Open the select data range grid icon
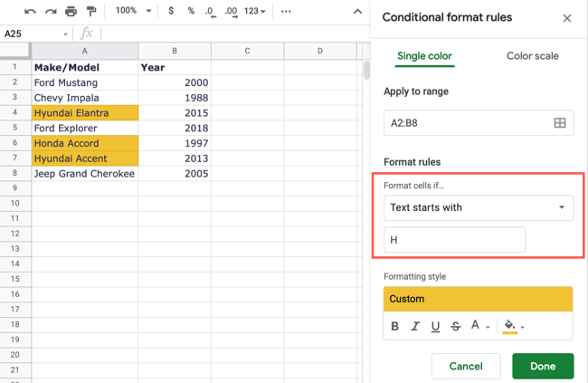The image size is (588, 383). click(559, 123)
